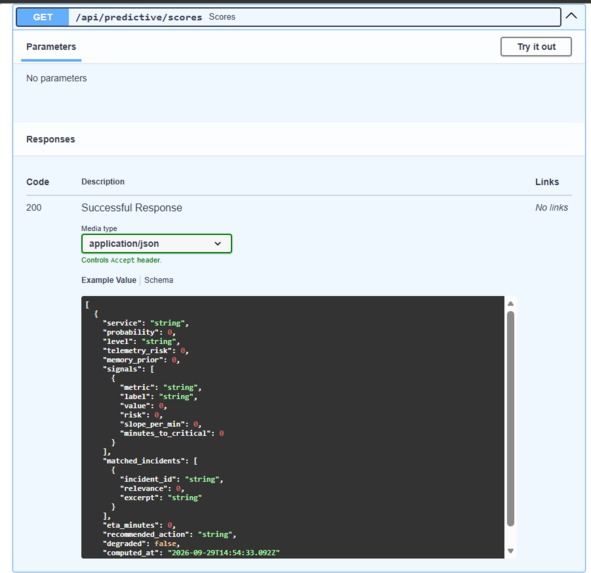This screenshot has height=573, width=591.
Task: Select the Parameters tab
Action: [x=51, y=47]
